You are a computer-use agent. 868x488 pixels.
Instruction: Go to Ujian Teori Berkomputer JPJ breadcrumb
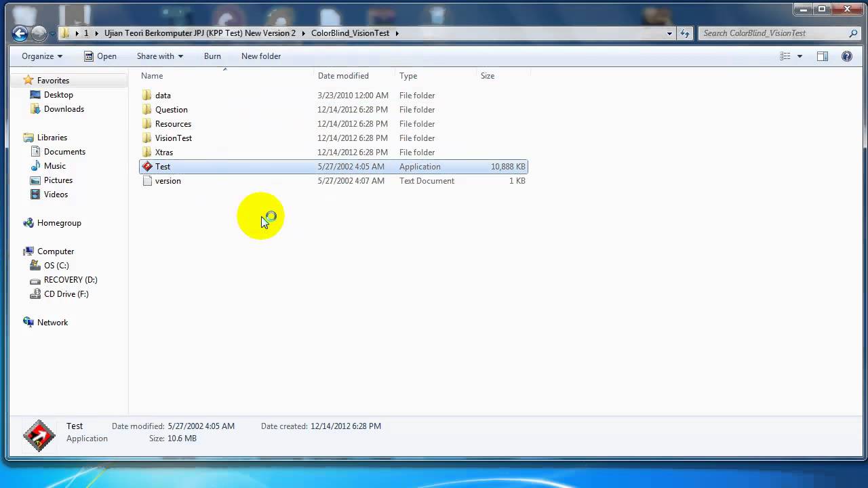[200, 33]
